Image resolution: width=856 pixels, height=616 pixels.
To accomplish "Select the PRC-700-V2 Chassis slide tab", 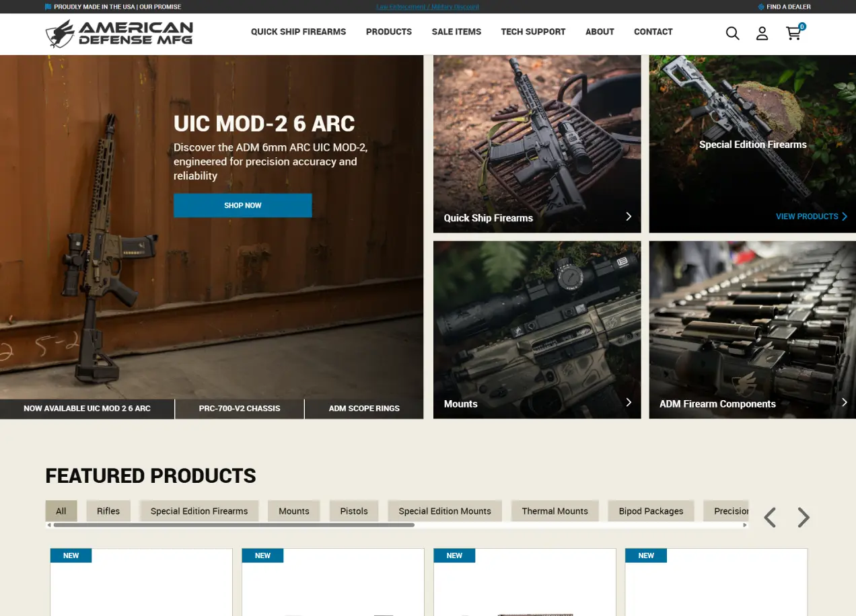I will (240, 409).
